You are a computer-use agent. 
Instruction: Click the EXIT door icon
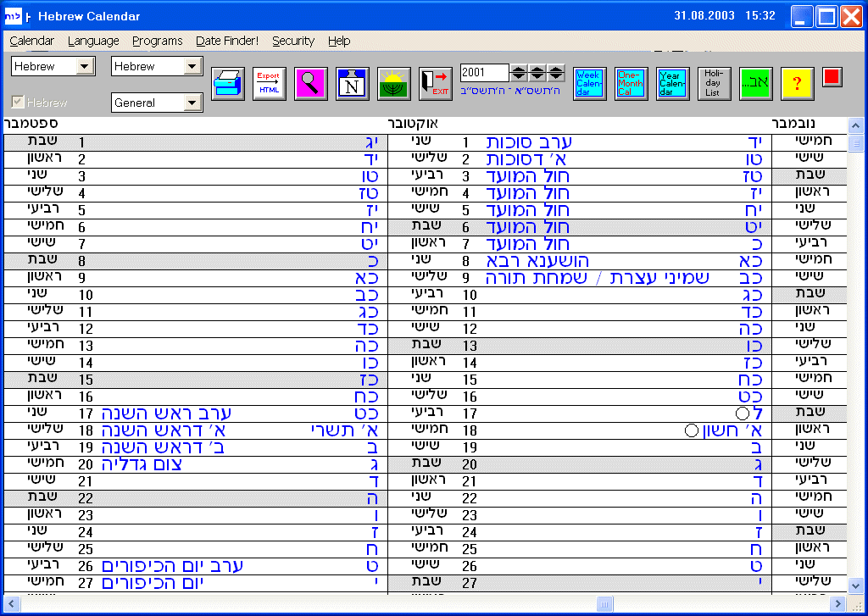pos(435,84)
